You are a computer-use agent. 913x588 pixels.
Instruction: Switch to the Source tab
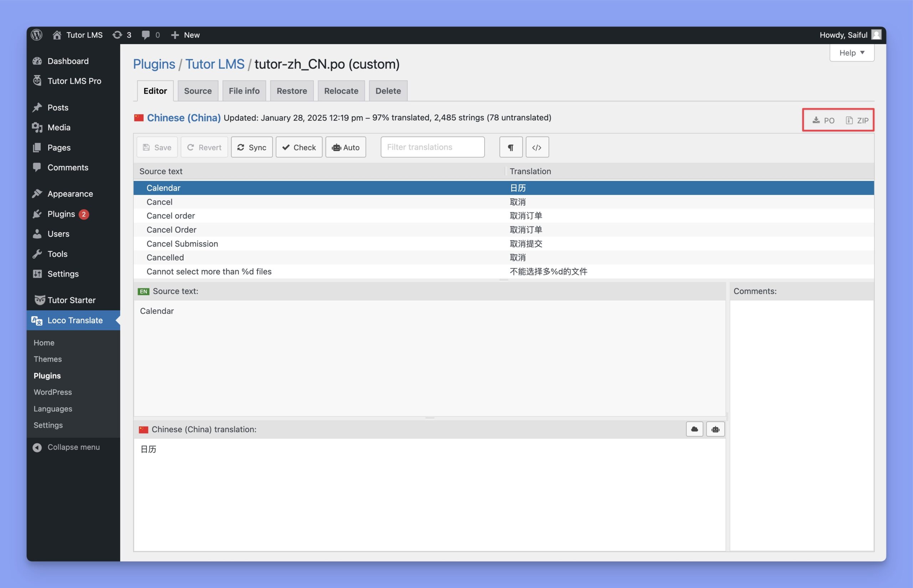click(198, 90)
